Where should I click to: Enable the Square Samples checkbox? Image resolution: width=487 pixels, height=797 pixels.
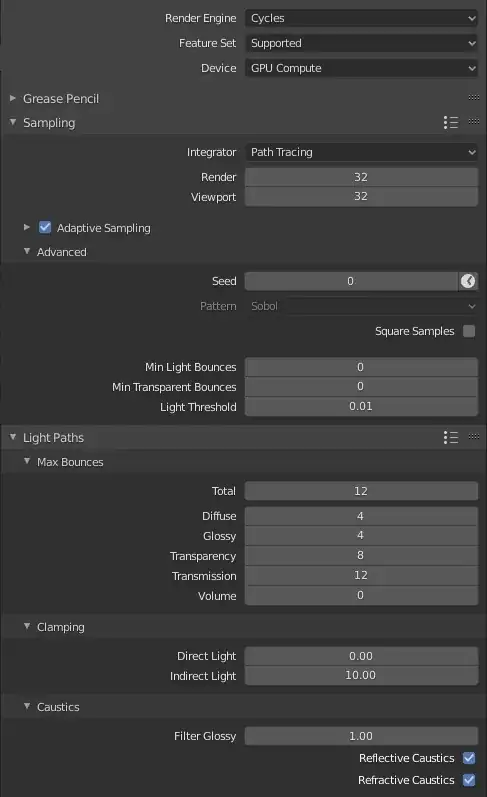click(469, 331)
